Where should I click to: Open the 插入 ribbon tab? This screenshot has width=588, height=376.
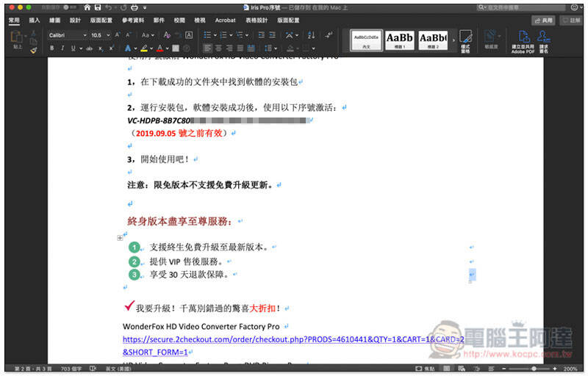point(35,21)
